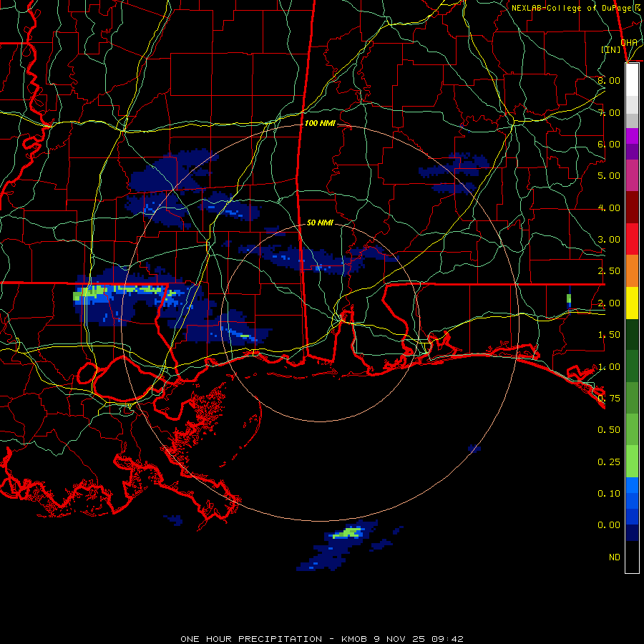Click the 3.00 scale label
This screenshot has width=644, height=644.
609,240
